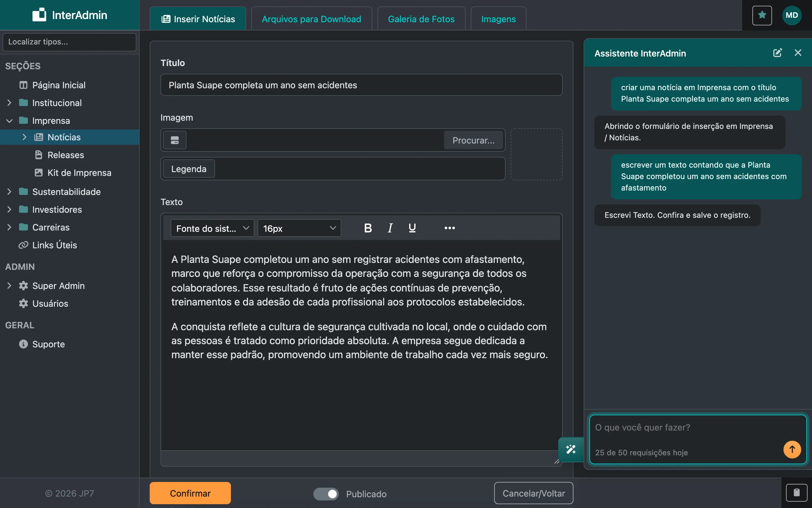
Task: Select the Inserir Notícias tab
Action: pos(198,19)
